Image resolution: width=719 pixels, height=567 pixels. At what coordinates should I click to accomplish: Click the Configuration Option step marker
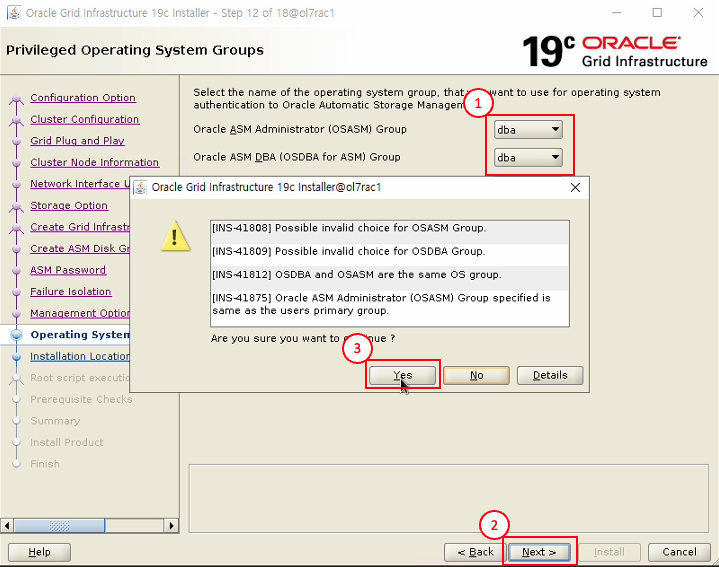click(x=17, y=98)
